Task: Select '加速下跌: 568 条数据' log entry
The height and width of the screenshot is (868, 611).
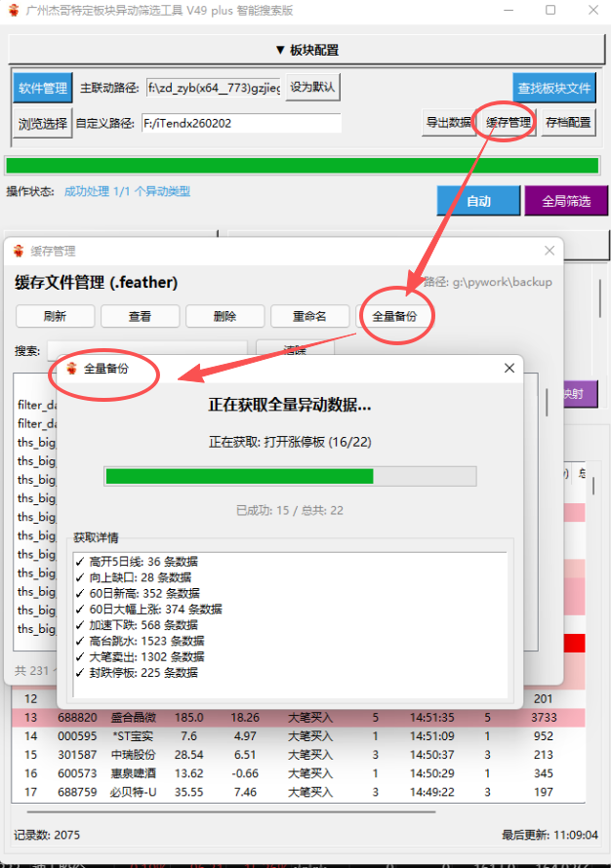Action: 137,625
